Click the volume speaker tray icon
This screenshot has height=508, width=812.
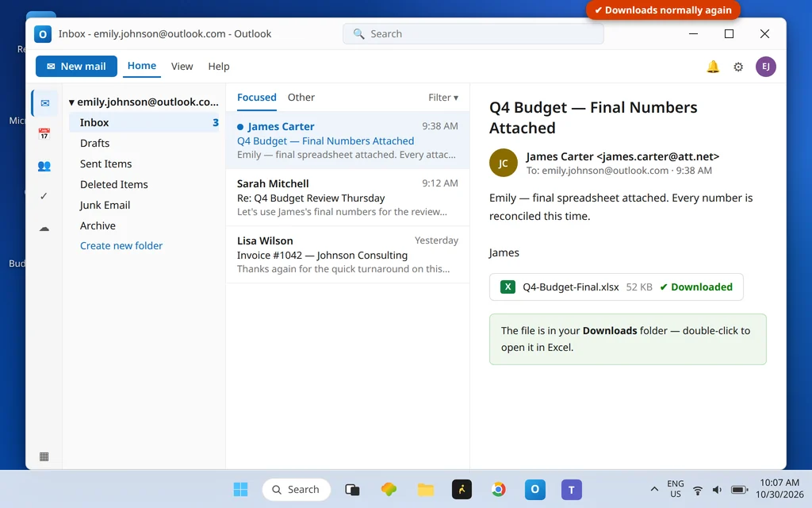(x=717, y=490)
